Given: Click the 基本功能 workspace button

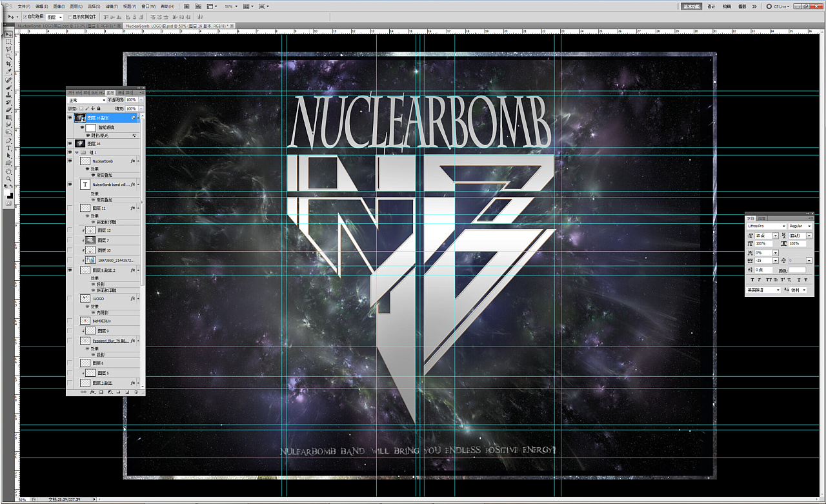Looking at the screenshot, I should pyautogui.click(x=691, y=6).
